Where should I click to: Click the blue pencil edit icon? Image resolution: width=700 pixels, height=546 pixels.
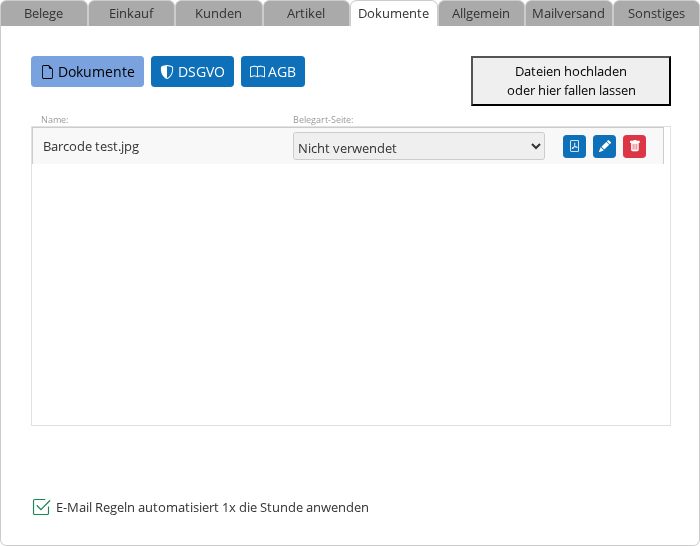tap(604, 147)
